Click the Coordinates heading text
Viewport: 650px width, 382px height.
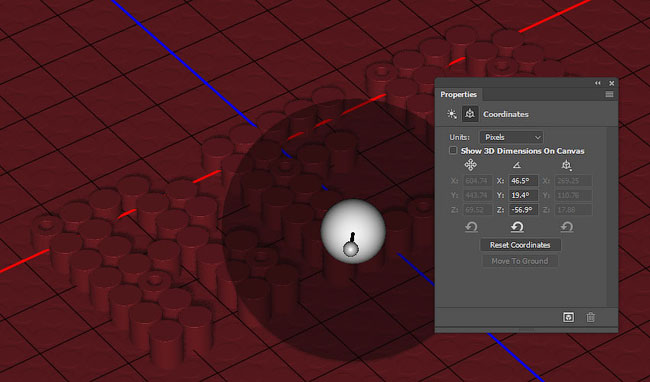(506, 114)
